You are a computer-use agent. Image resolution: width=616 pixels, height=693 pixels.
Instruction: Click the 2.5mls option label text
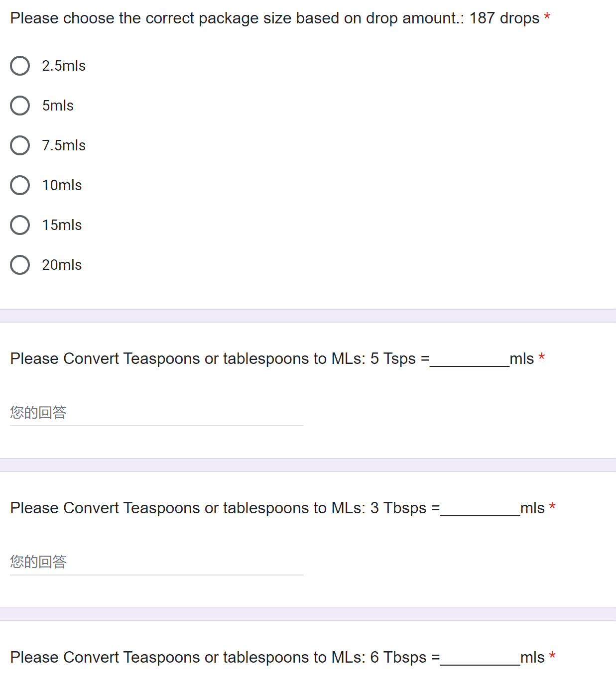coord(64,65)
